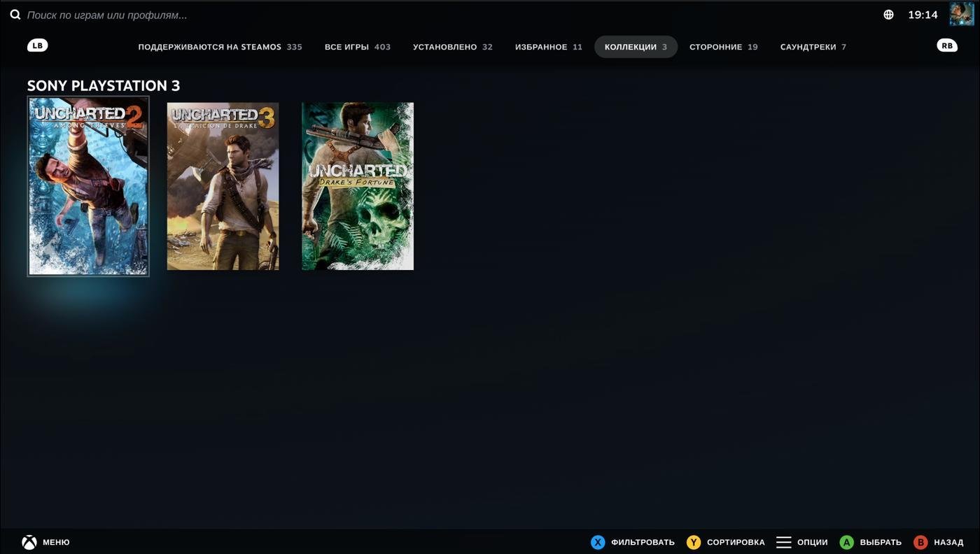Open the Меню label in footer
This screenshot has width=980, height=554.
(56, 542)
